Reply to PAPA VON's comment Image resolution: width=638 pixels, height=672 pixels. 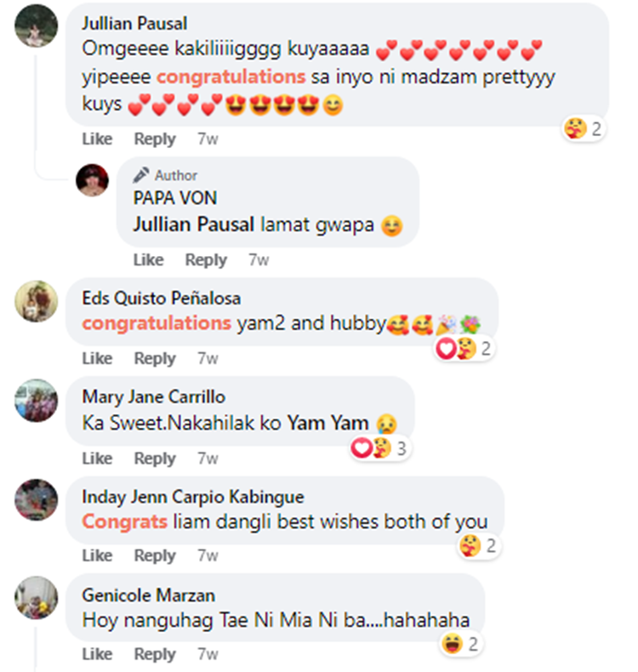(x=206, y=259)
